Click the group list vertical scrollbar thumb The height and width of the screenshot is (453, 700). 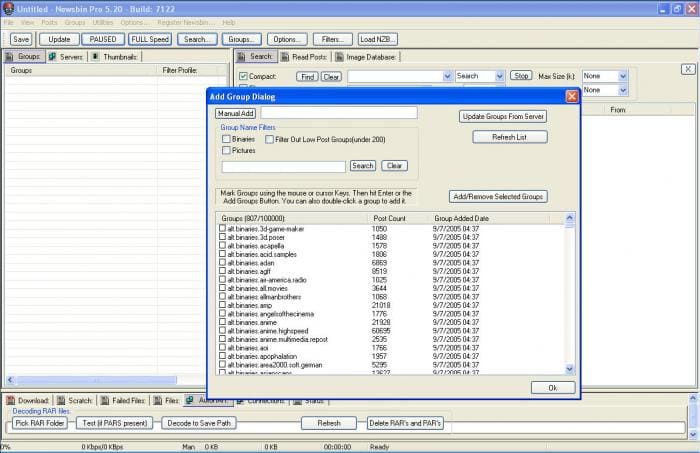click(x=570, y=225)
